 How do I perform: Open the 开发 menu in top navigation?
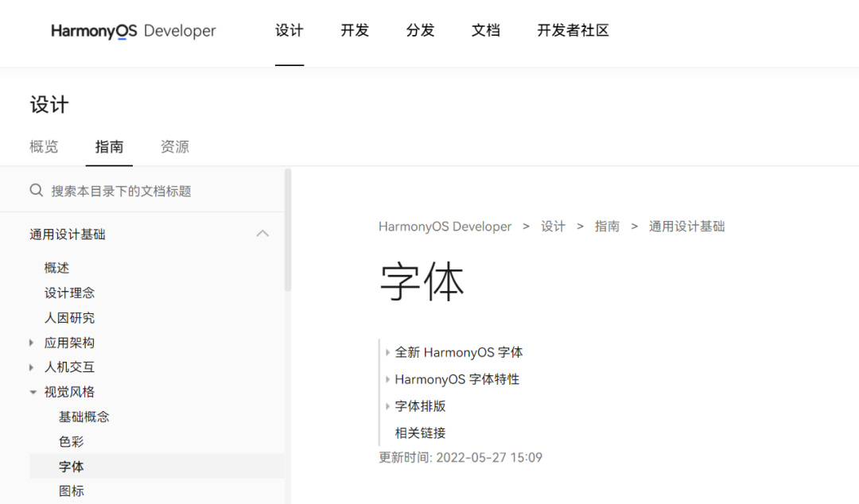tap(354, 30)
